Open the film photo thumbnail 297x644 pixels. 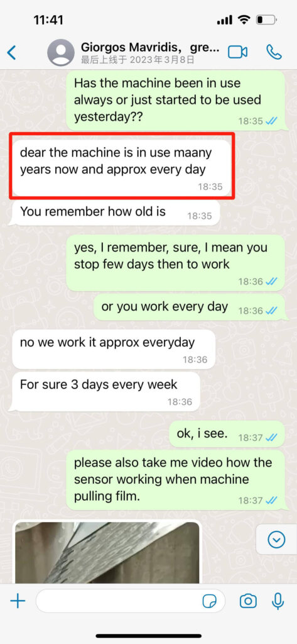click(x=107, y=552)
